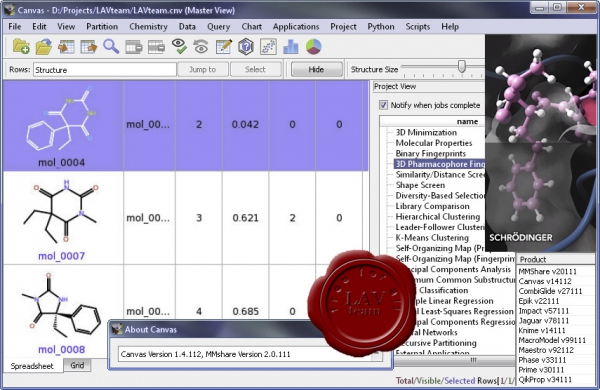Select Molecular Properties tree item

pos(434,143)
